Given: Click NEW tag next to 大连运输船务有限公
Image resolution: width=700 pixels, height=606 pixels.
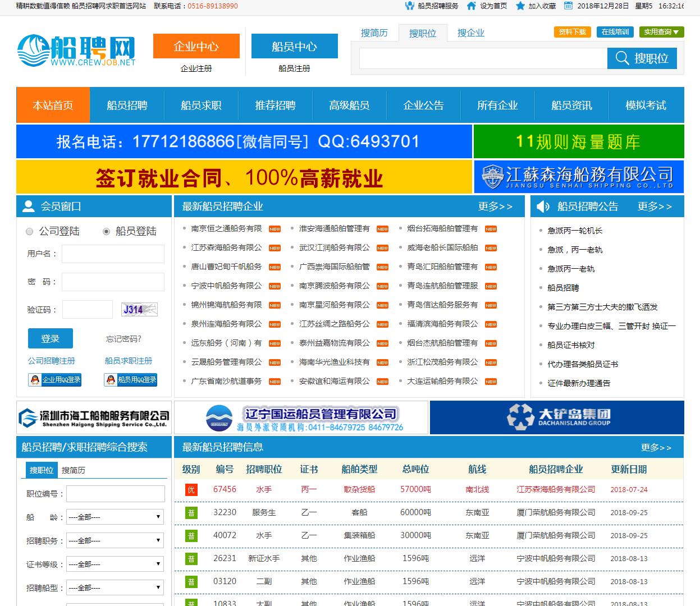Looking at the screenshot, I should pos(491,382).
